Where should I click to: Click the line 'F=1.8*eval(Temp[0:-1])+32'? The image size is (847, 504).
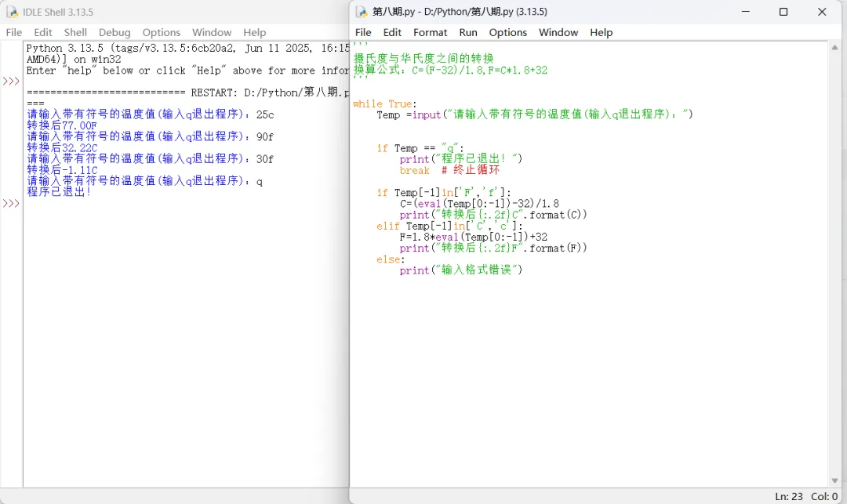[x=474, y=237]
